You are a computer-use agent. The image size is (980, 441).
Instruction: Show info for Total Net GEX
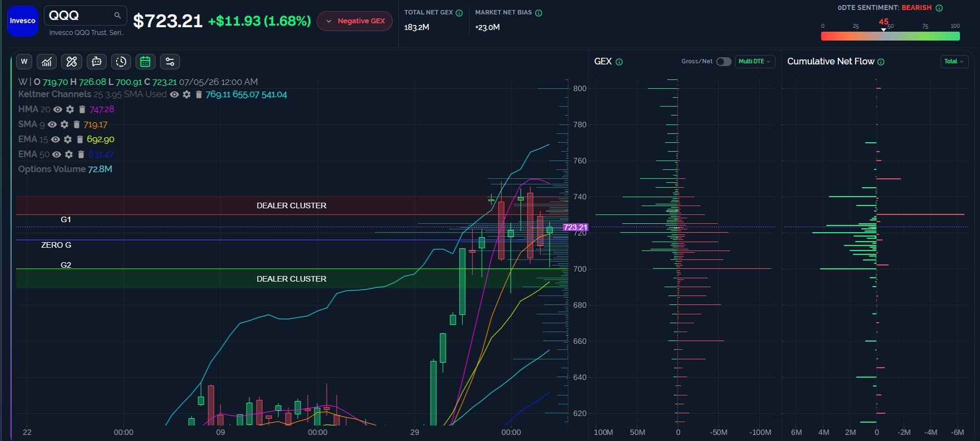point(459,13)
